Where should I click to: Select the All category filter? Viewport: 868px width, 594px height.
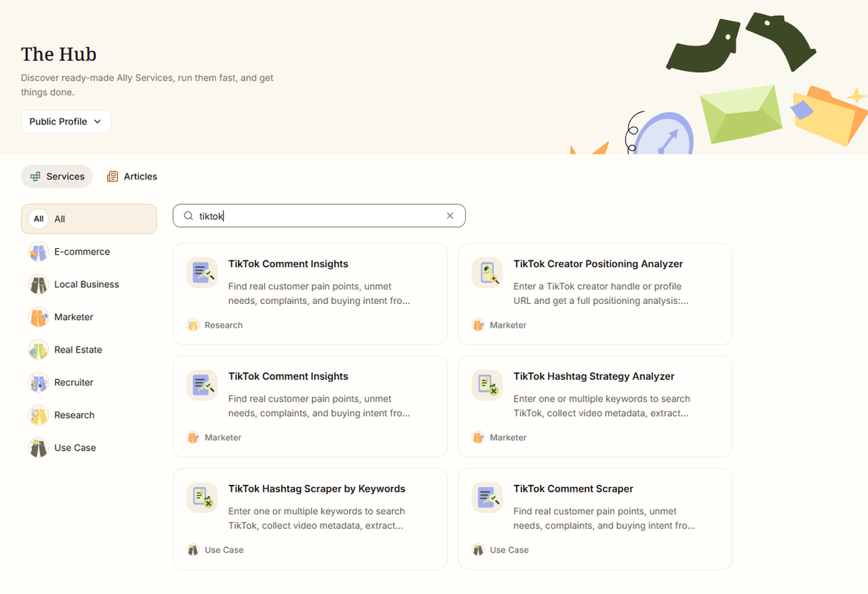coord(89,219)
